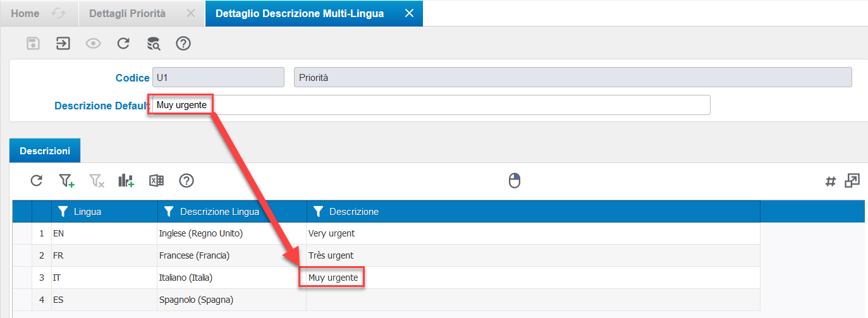Click the top toolbar refresh icon

point(123,44)
